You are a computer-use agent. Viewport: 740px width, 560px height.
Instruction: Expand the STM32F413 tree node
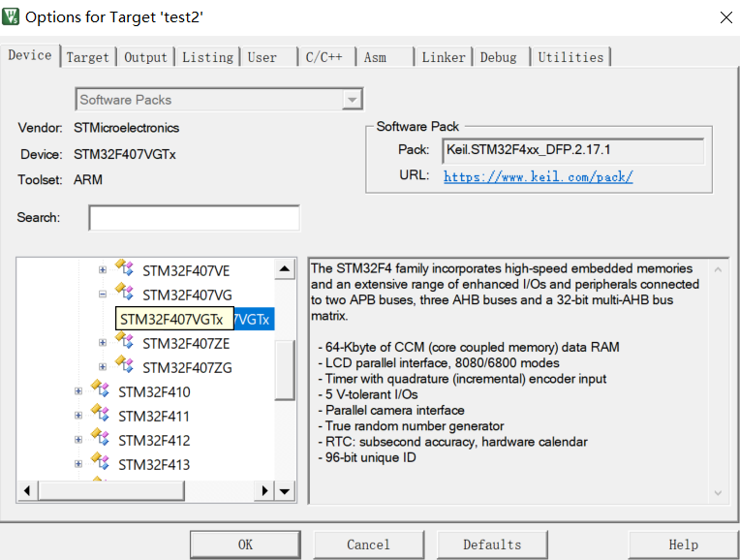click(78, 464)
